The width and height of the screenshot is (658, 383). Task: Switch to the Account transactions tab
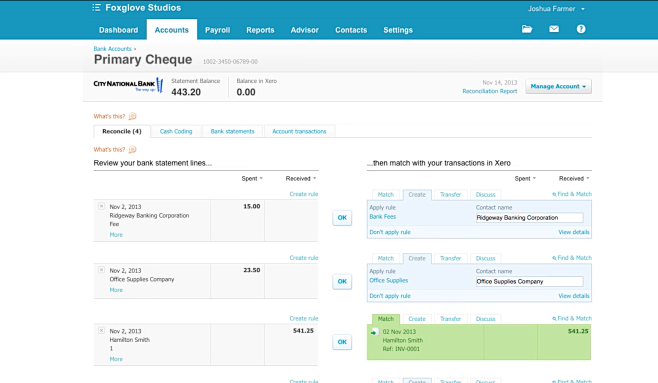299,131
